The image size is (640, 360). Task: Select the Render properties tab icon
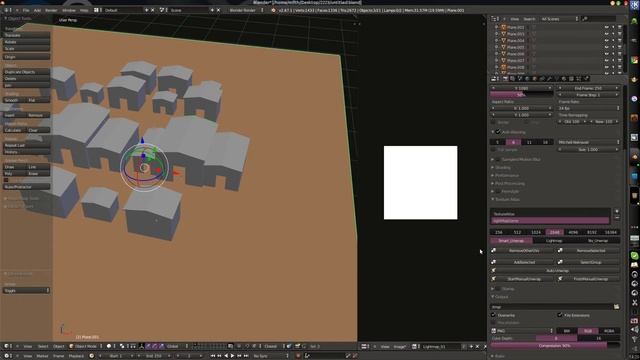pos(505,78)
